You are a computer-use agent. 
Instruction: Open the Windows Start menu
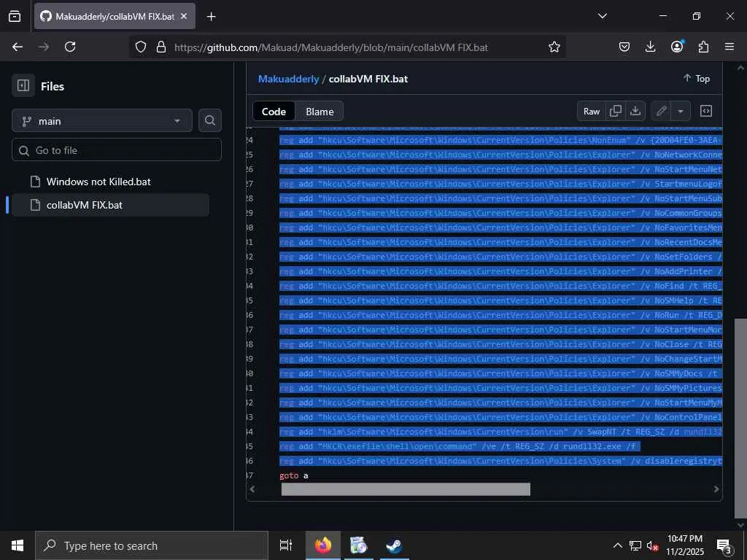(x=18, y=545)
